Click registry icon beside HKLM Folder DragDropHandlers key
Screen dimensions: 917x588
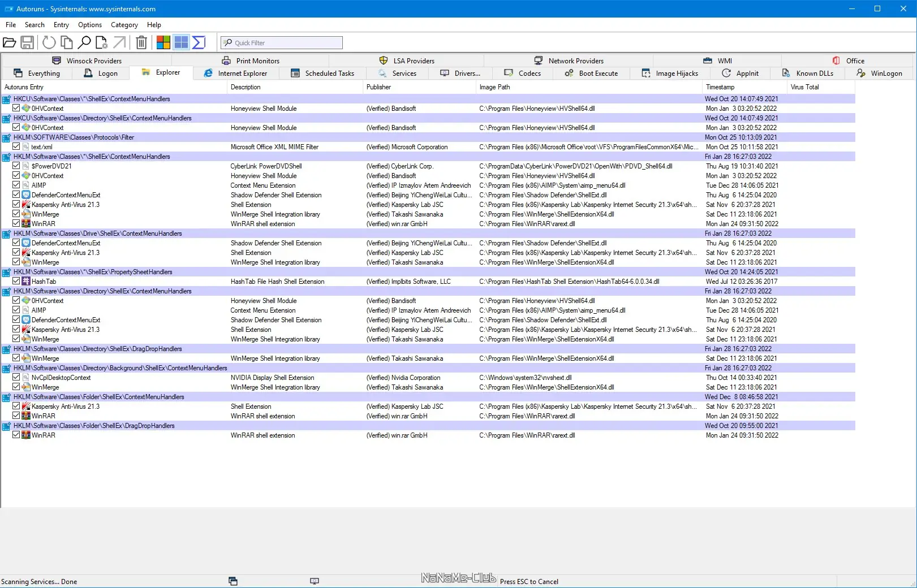pyautogui.click(x=7, y=426)
